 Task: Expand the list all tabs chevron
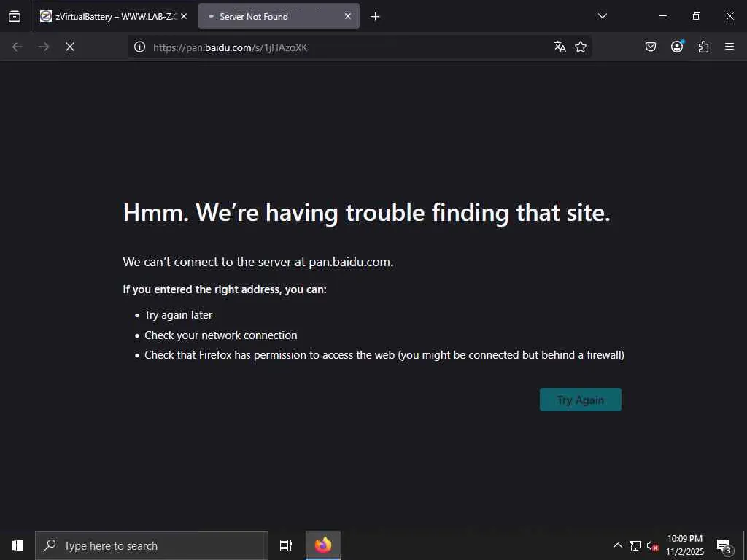(602, 16)
